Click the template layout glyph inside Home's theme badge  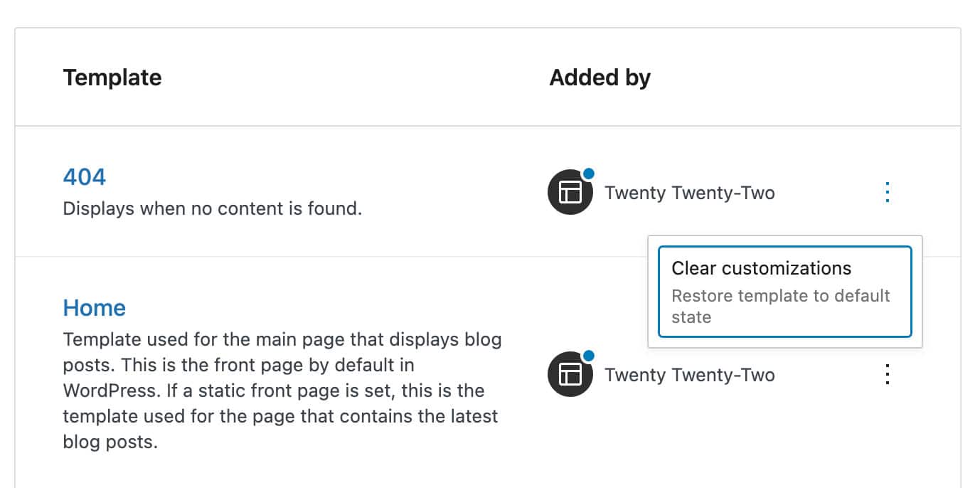570,374
